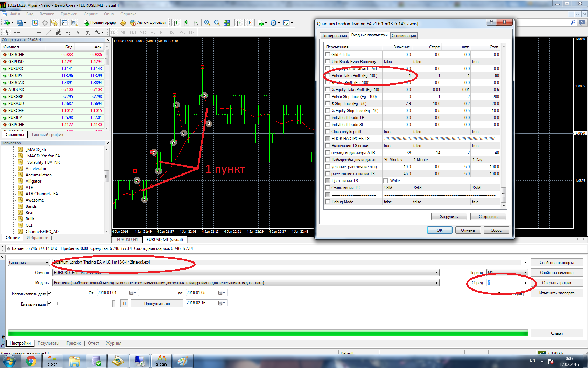The height and width of the screenshot is (368, 588).
Task: Toggle the Strategy Tester magnifier icon
Action: click(x=74, y=23)
